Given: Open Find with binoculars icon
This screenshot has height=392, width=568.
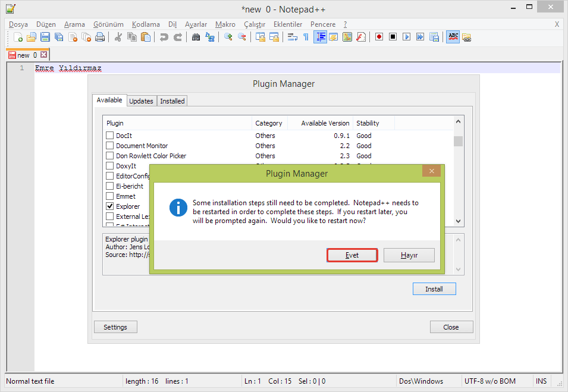Looking at the screenshot, I should tap(196, 37).
